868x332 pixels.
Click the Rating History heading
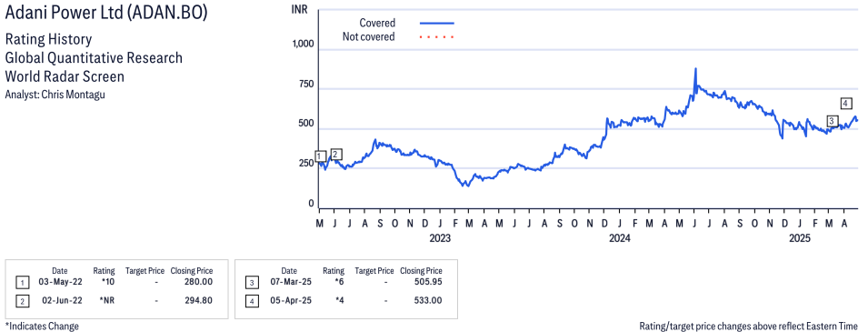pos(48,39)
